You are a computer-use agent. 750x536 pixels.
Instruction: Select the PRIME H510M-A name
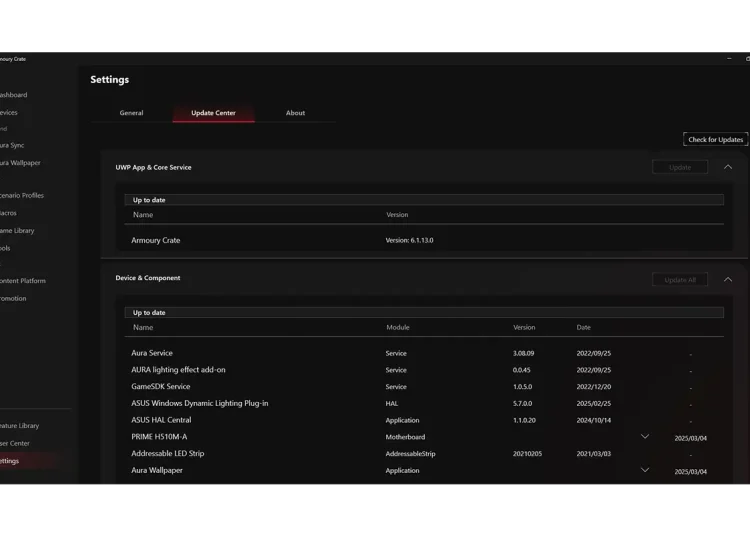(159, 437)
